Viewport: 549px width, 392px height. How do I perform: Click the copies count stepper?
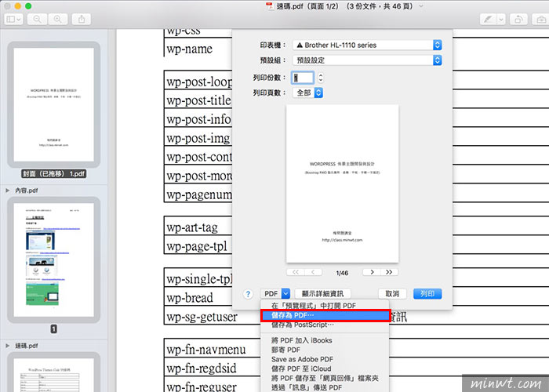click(x=320, y=78)
